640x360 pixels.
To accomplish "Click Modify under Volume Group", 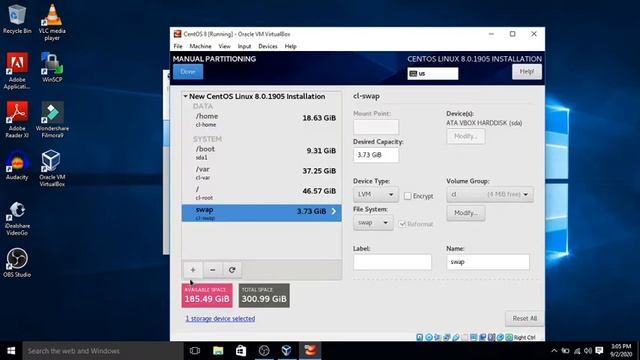I will pyautogui.click(x=466, y=213).
